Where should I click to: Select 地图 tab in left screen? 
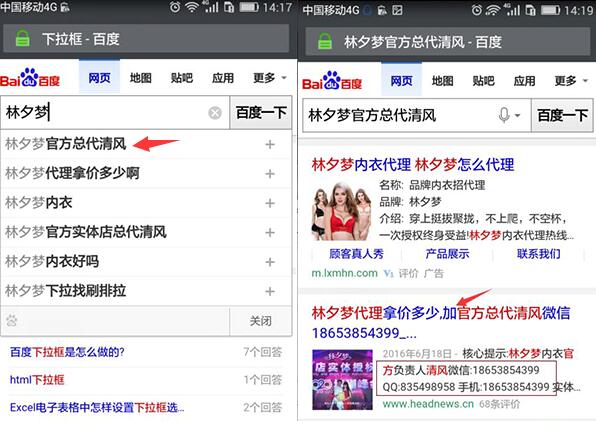(141, 78)
